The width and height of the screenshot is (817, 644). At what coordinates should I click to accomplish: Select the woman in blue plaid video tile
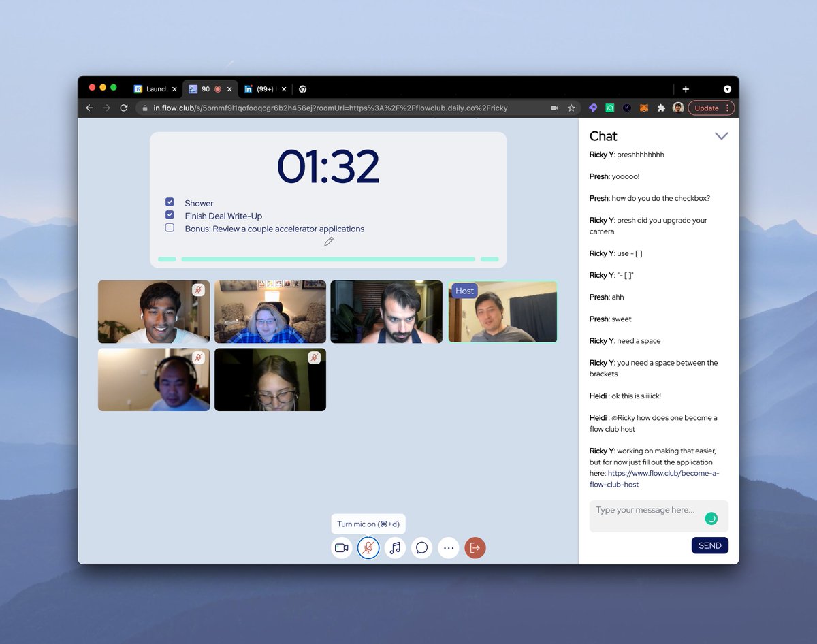270,312
